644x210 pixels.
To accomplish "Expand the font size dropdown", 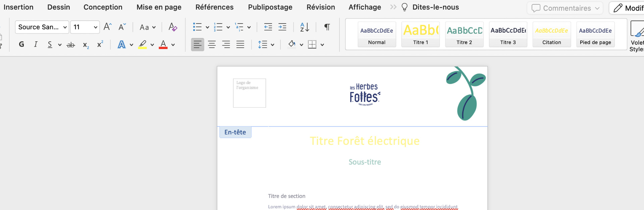I will coord(96,27).
